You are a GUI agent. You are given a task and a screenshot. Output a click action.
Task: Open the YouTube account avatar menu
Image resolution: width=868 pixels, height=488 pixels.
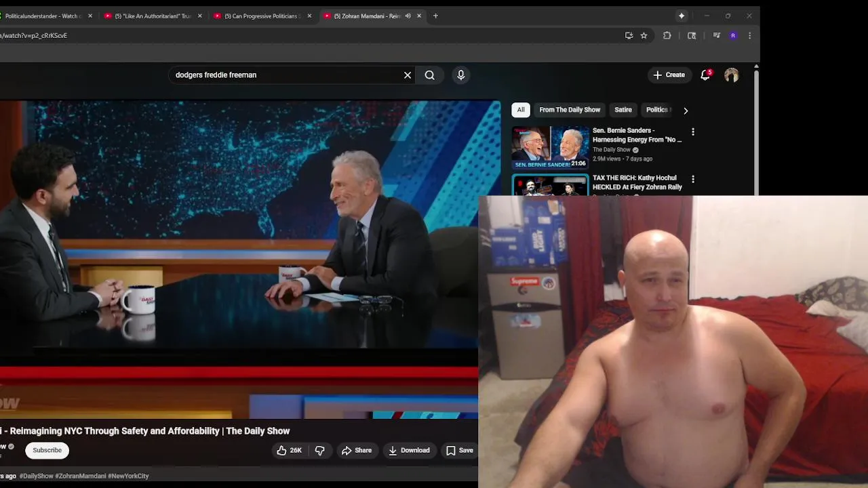[x=731, y=75]
